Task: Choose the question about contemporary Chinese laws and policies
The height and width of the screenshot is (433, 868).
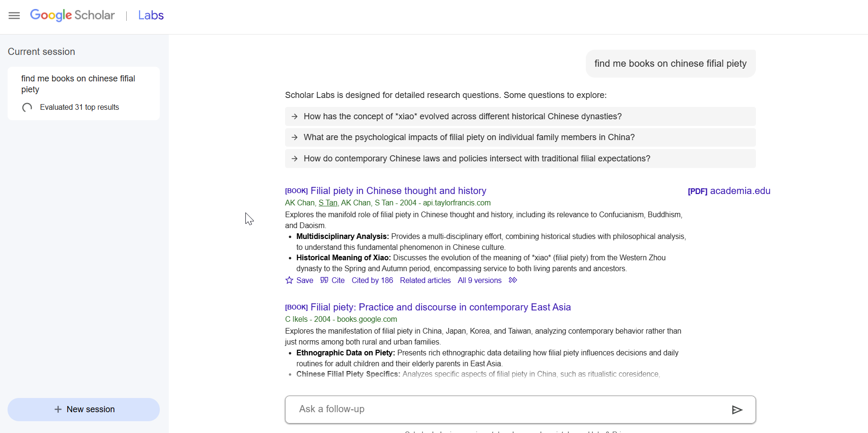Action: (x=520, y=159)
